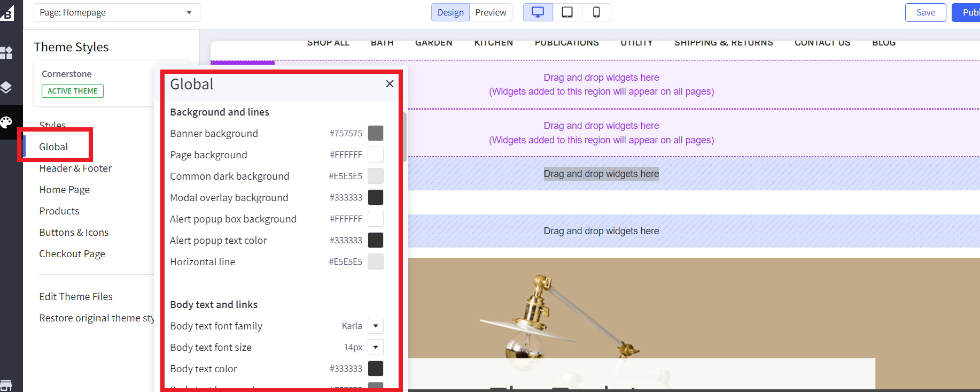
Task: Click the Cornerstone theme name
Action: click(x=67, y=74)
